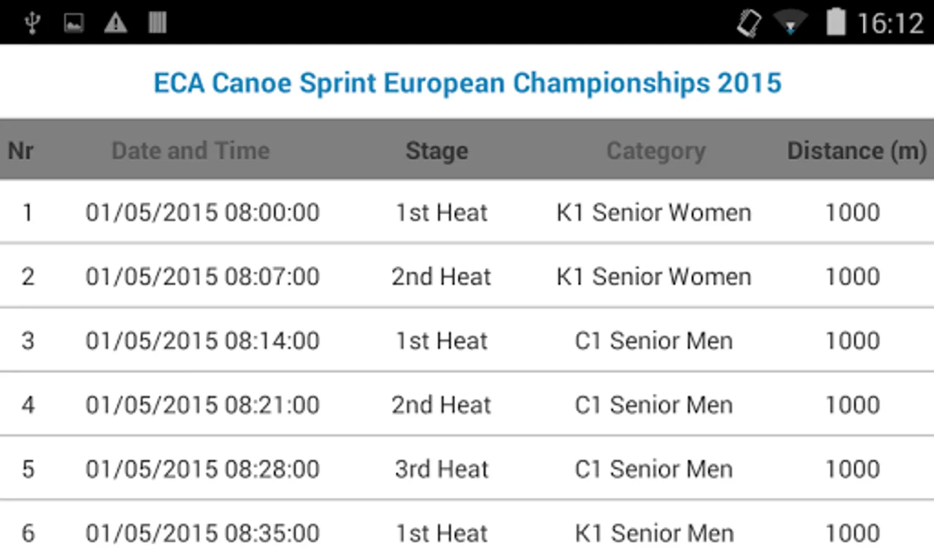
Task: Open the 08:07:00 2nd Heat race
Action: point(467,277)
